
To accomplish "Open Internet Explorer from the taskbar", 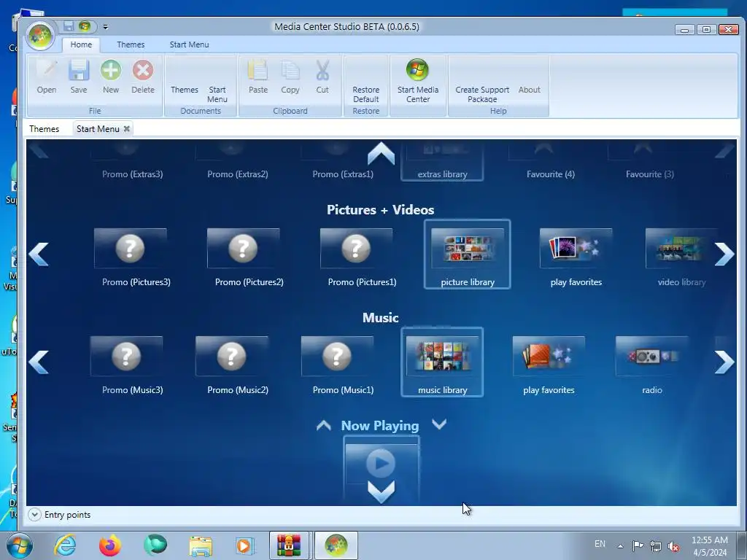I will (x=65, y=545).
